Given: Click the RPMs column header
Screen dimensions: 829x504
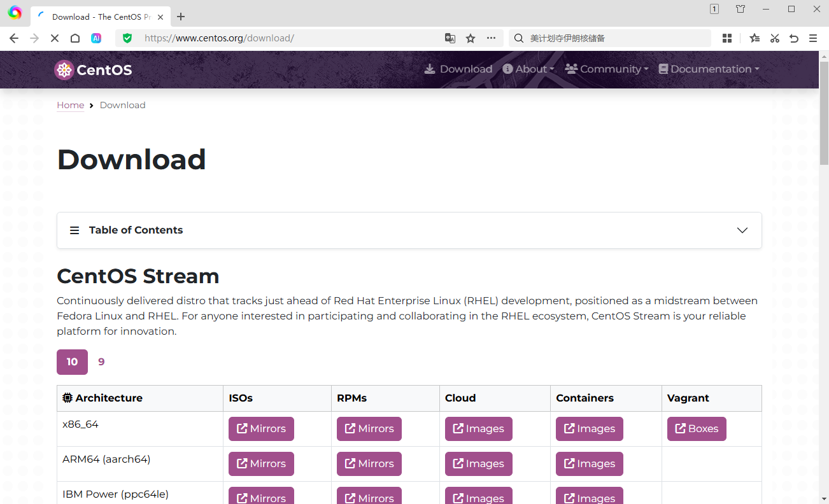Looking at the screenshot, I should (385, 398).
